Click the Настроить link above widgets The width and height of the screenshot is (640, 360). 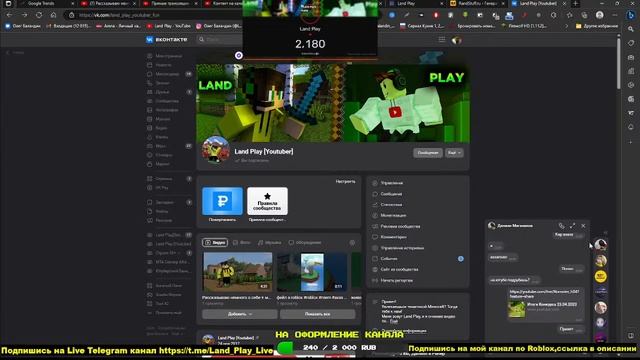click(x=345, y=181)
